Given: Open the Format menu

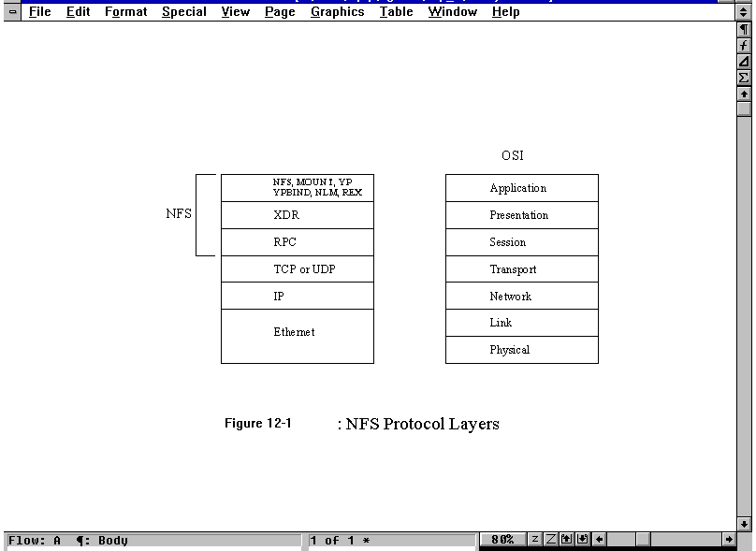Looking at the screenshot, I should pyautogui.click(x=125, y=12).
